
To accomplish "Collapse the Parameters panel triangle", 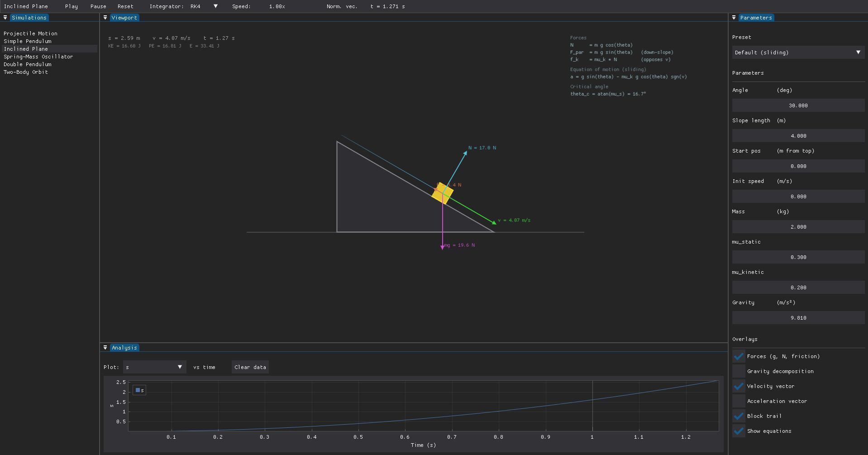I will coord(734,18).
